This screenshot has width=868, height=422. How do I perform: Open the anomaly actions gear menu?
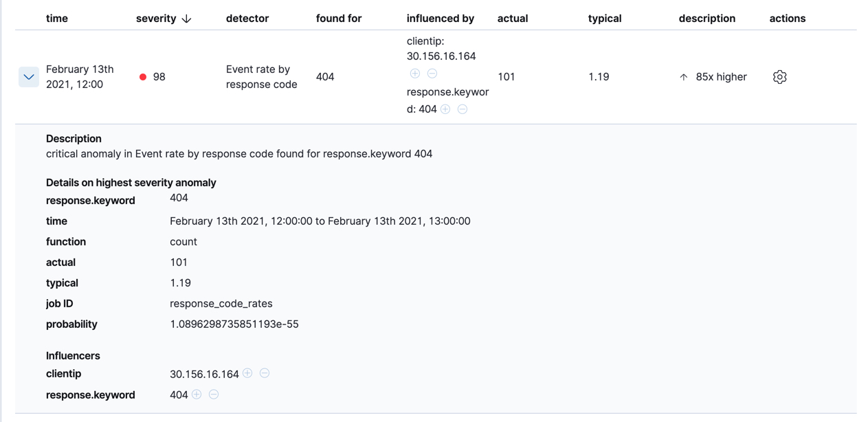pos(779,77)
